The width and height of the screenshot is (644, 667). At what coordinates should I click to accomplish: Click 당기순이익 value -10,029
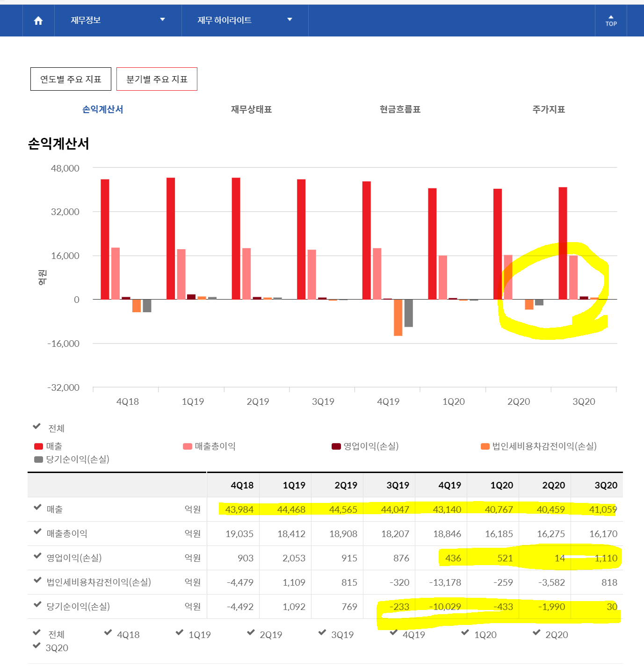tap(445, 607)
